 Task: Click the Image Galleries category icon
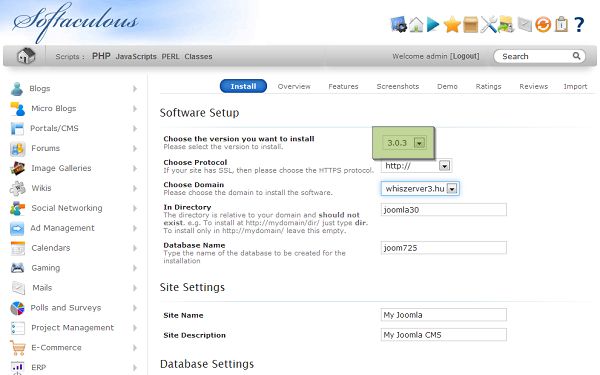pos(18,168)
